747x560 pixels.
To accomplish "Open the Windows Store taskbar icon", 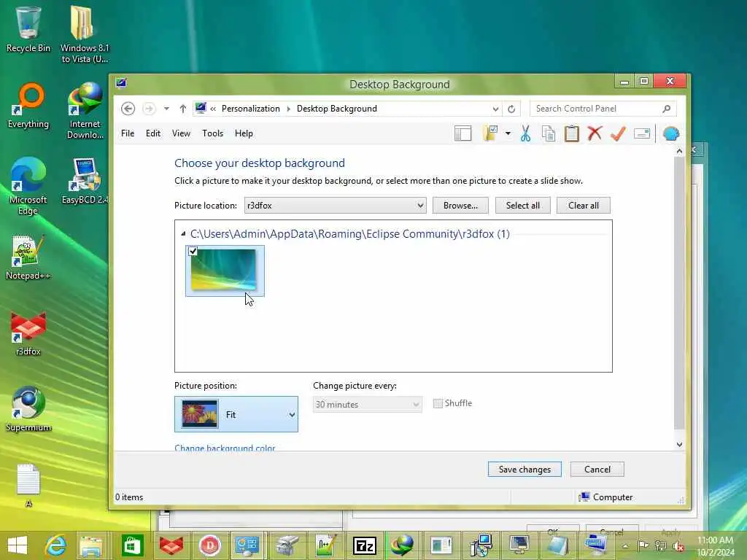I will coord(132,545).
